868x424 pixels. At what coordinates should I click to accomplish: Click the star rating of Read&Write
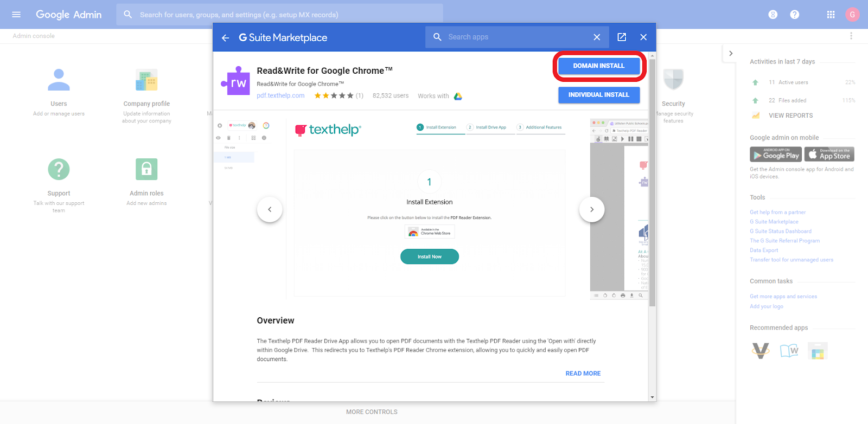click(334, 95)
